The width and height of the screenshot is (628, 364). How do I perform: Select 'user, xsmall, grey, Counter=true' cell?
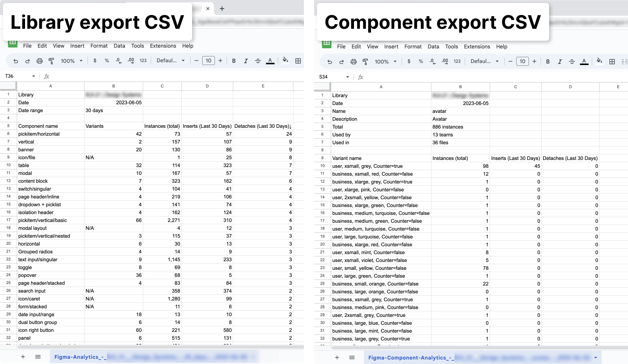click(x=381, y=166)
